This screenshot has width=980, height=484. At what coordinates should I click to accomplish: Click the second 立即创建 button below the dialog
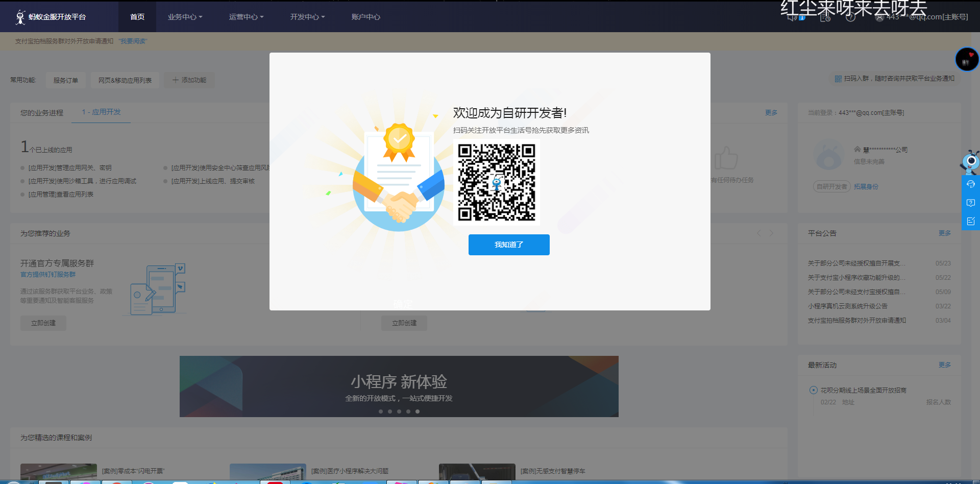click(x=404, y=323)
